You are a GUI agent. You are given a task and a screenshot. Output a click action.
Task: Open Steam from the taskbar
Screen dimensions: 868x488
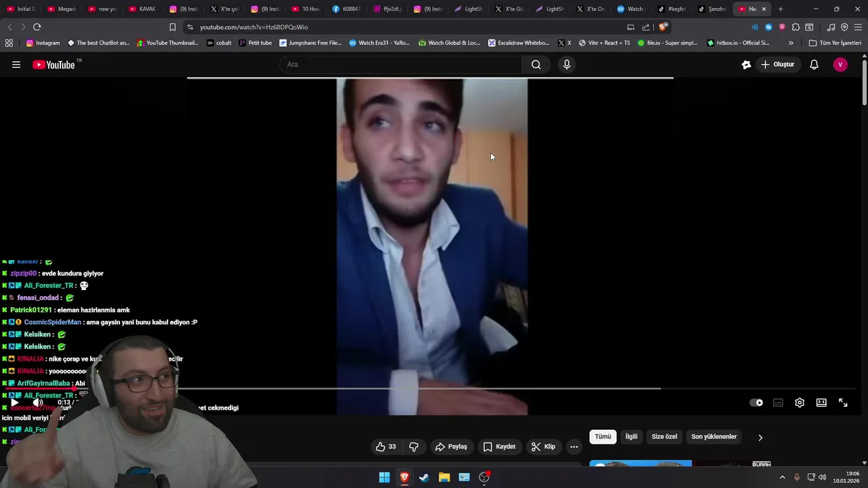point(424,478)
